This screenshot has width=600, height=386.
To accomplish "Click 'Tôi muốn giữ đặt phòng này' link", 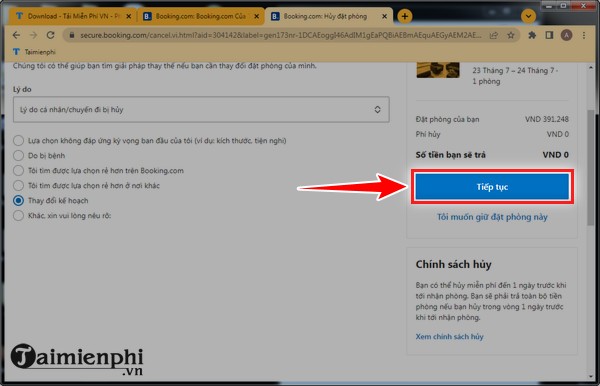I will click(492, 217).
